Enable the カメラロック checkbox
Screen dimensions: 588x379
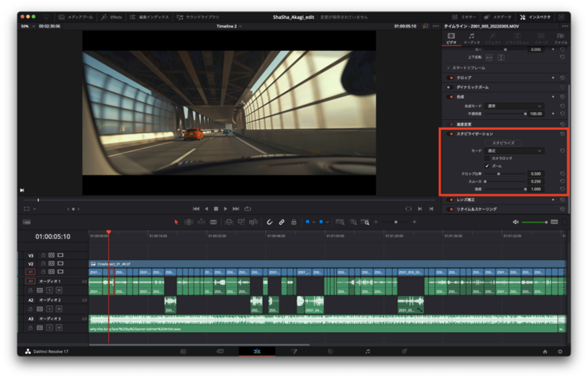(487, 158)
